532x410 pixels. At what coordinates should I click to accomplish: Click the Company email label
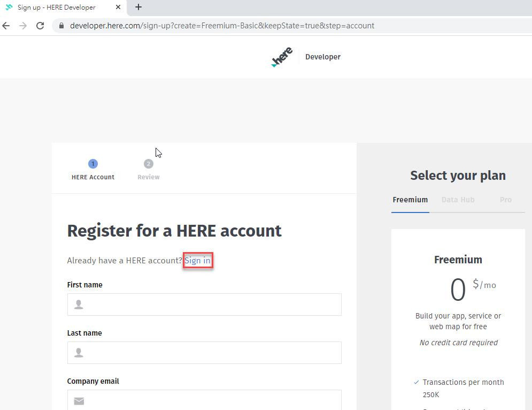pos(93,381)
